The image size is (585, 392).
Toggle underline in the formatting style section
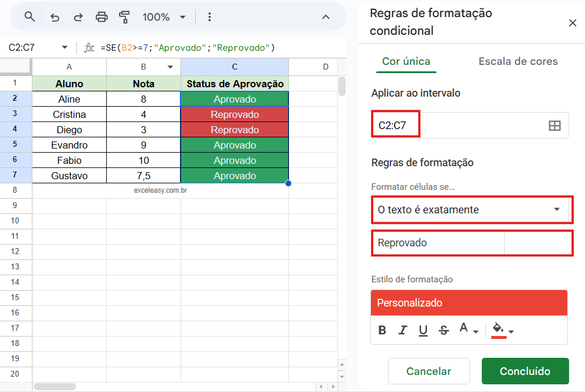coord(423,330)
